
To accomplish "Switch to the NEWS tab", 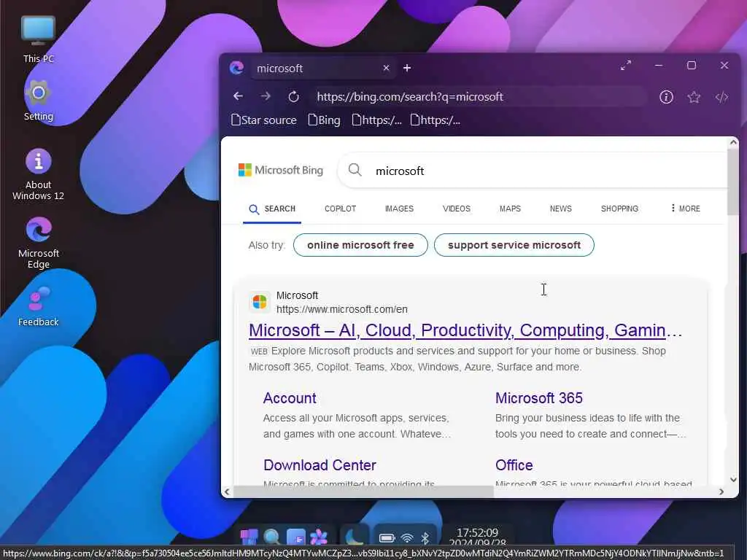I will pyautogui.click(x=561, y=209).
